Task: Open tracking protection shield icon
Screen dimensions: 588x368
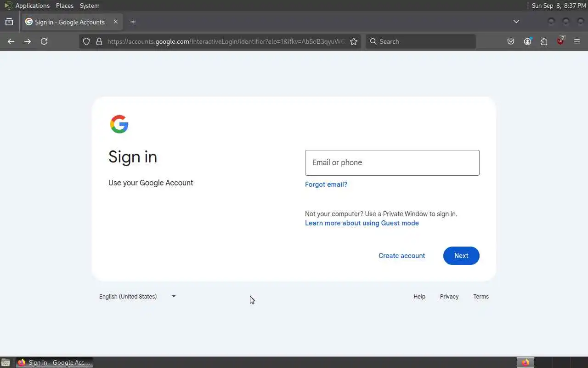Action: click(86, 41)
